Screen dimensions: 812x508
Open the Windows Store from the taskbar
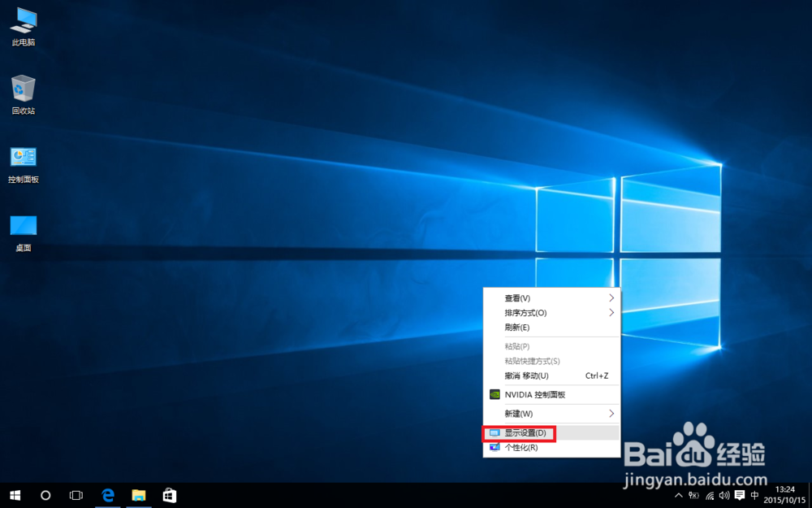(169, 495)
